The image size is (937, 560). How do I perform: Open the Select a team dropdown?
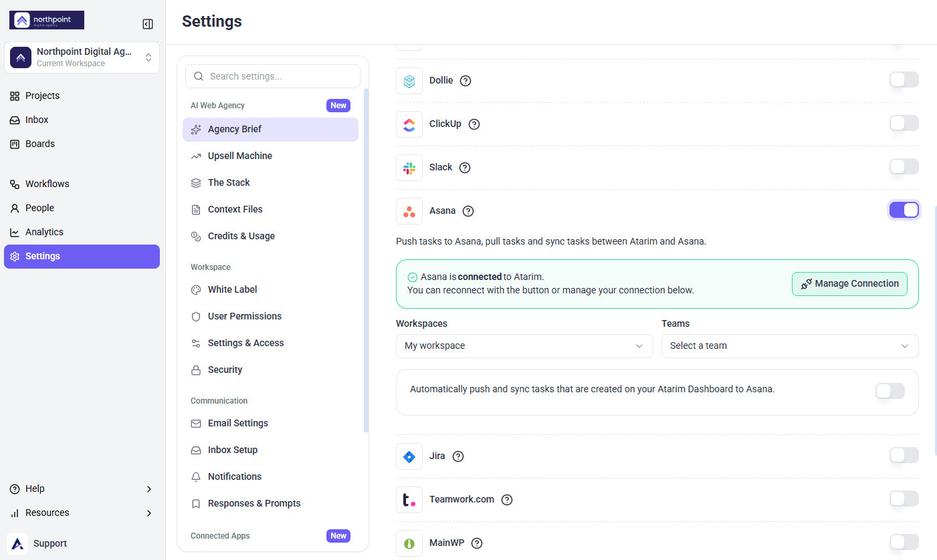[x=790, y=346]
